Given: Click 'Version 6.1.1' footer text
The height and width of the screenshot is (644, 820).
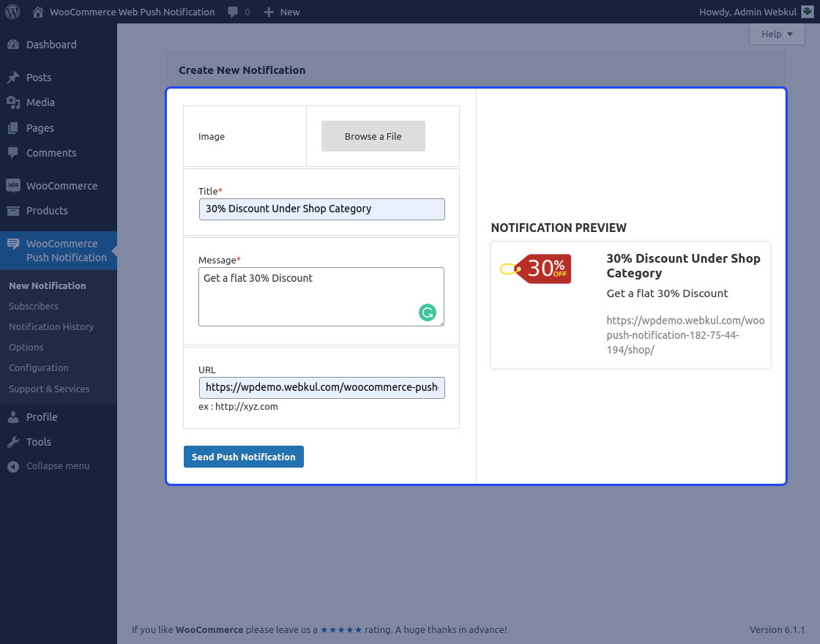Looking at the screenshot, I should [777, 630].
